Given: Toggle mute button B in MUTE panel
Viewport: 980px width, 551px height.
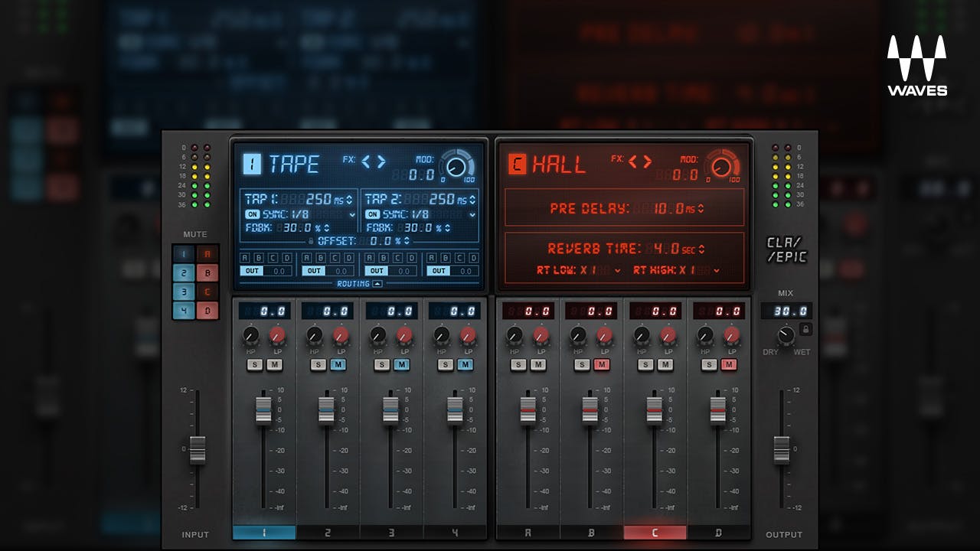Looking at the screenshot, I should 207,273.
